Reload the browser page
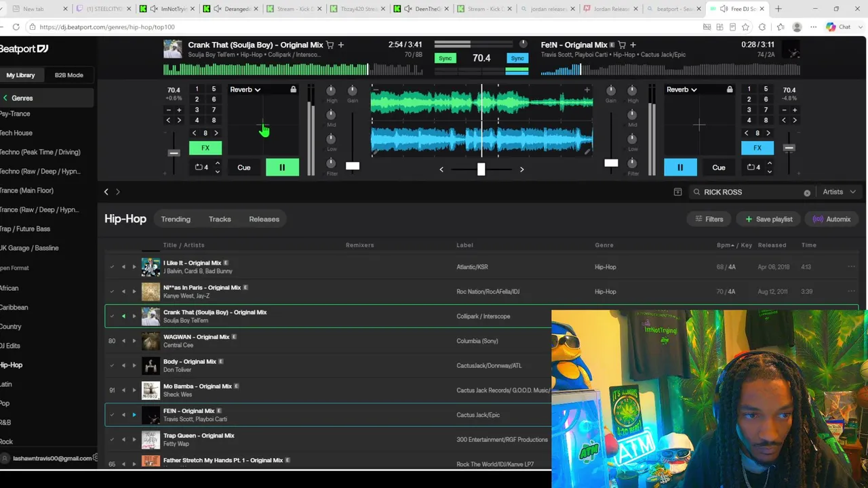 click(16, 27)
